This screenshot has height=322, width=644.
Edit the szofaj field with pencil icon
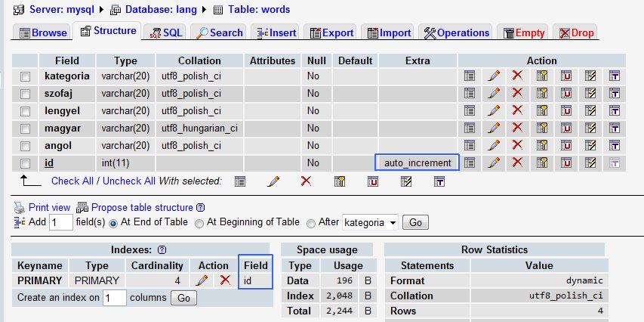(x=493, y=94)
